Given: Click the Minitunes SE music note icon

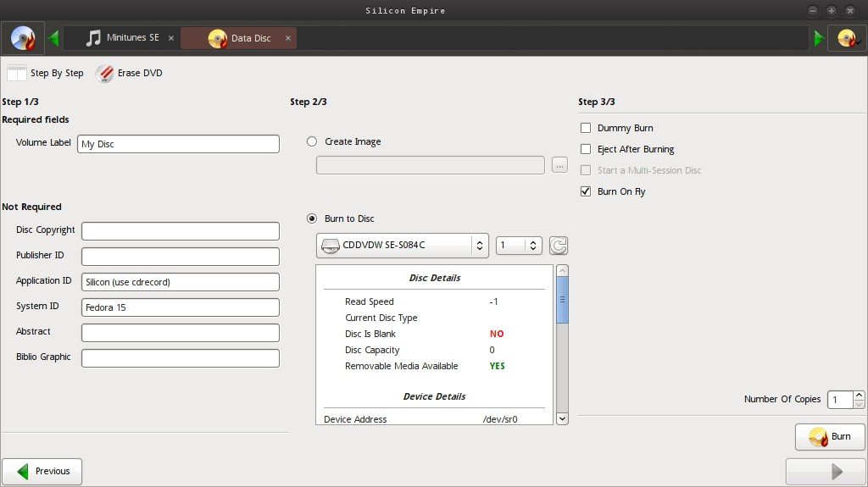Looking at the screenshot, I should tap(93, 37).
